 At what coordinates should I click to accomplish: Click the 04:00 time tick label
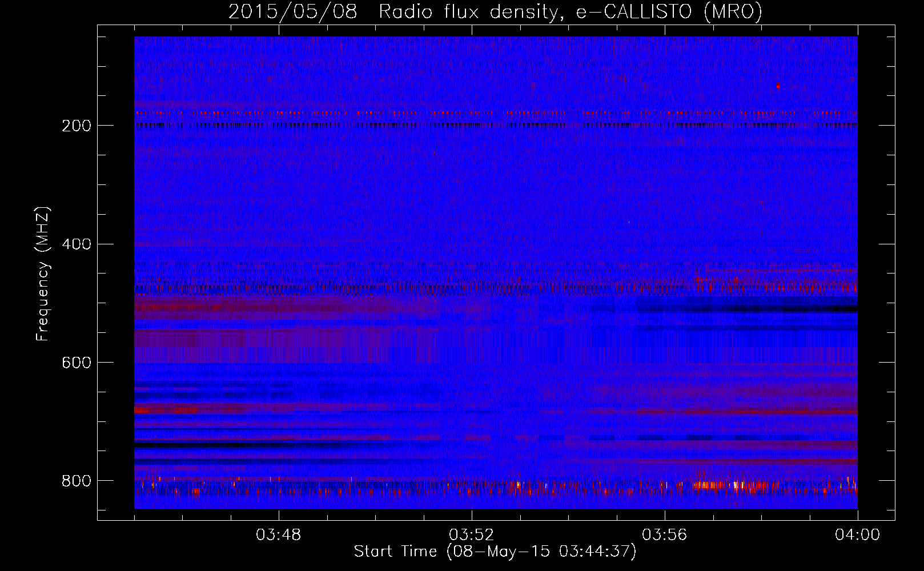pos(858,535)
